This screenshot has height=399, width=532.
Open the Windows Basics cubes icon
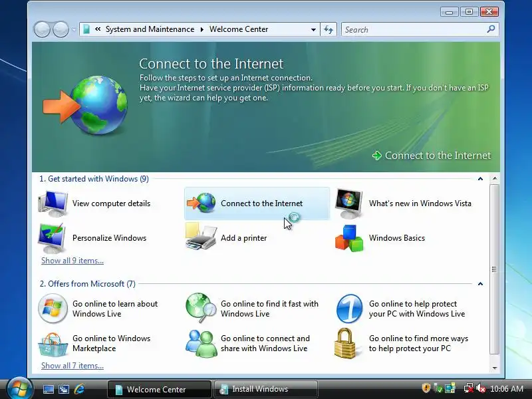[349, 238]
